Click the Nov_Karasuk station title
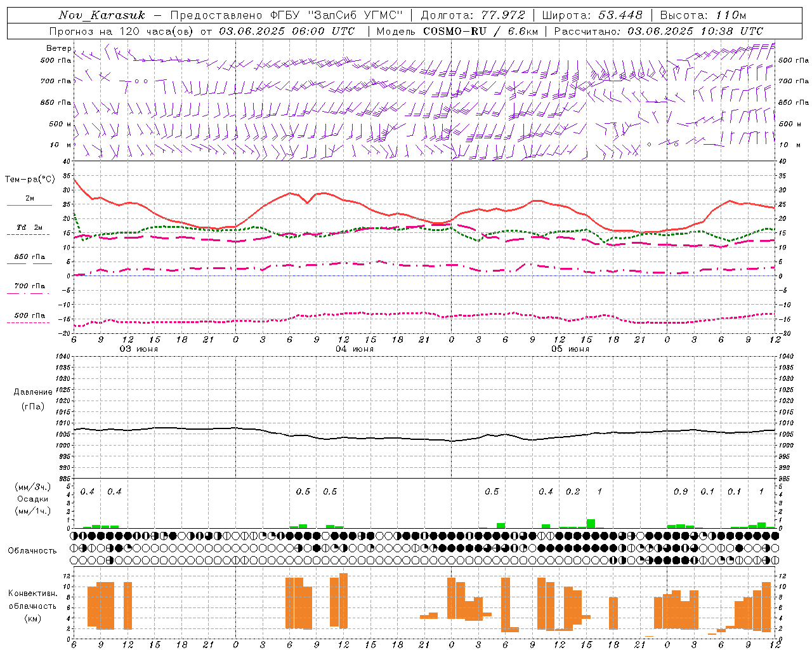This screenshot has height=650, width=812. [x=101, y=15]
